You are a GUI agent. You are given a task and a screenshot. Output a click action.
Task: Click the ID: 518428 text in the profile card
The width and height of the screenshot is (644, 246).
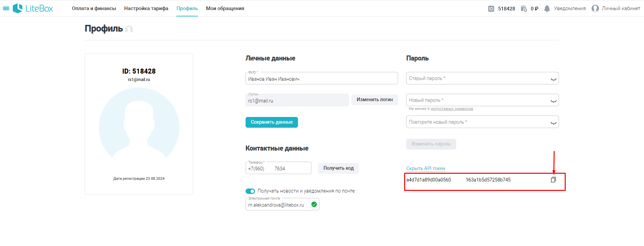point(139,71)
